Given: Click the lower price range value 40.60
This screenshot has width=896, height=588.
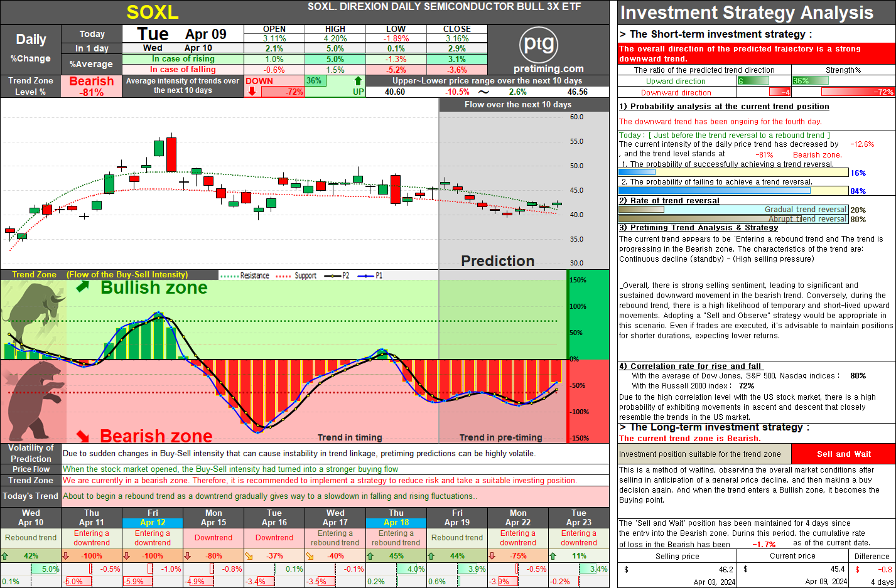Looking at the screenshot, I should pos(395,92).
